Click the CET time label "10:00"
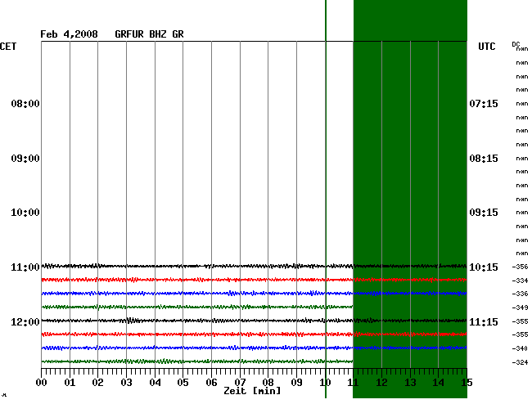This screenshot has height=404, width=532. 25,213
